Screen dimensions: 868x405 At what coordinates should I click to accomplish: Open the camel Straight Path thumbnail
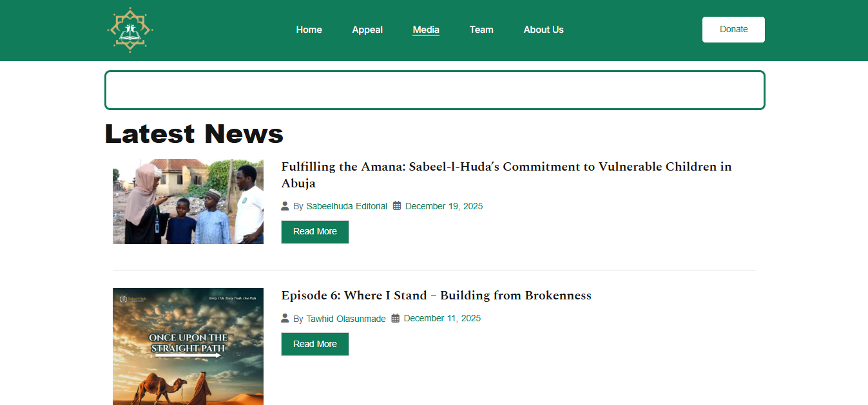point(188,346)
